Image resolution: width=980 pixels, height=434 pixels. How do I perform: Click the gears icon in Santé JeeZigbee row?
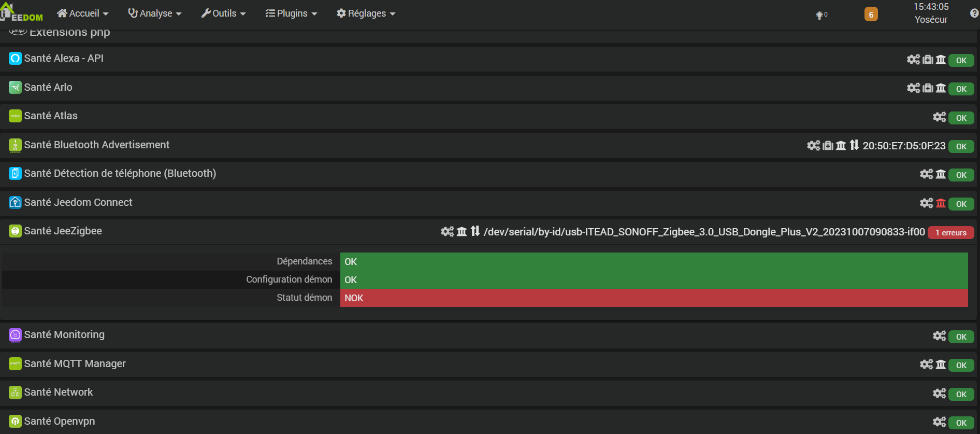pos(447,232)
